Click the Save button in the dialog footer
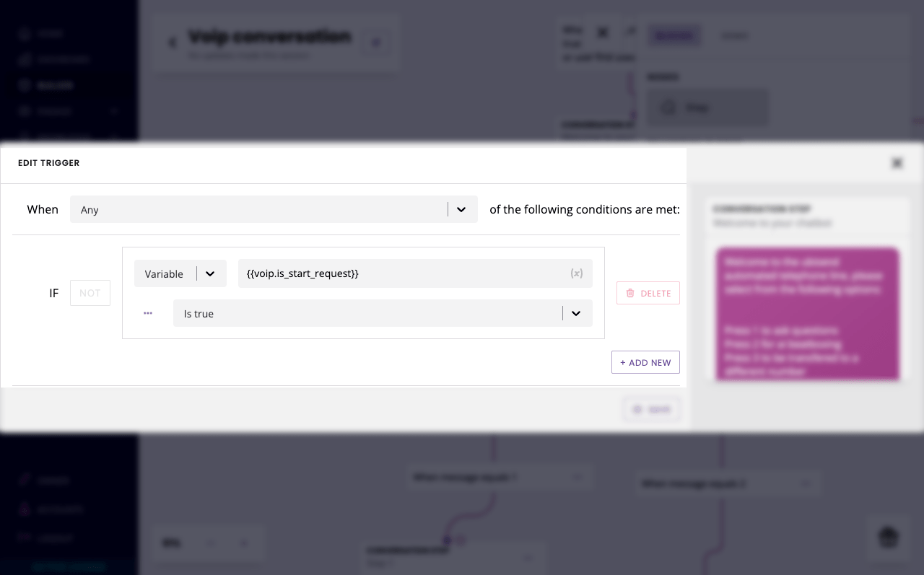The width and height of the screenshot is (924, 575). [x=651, y=409]
